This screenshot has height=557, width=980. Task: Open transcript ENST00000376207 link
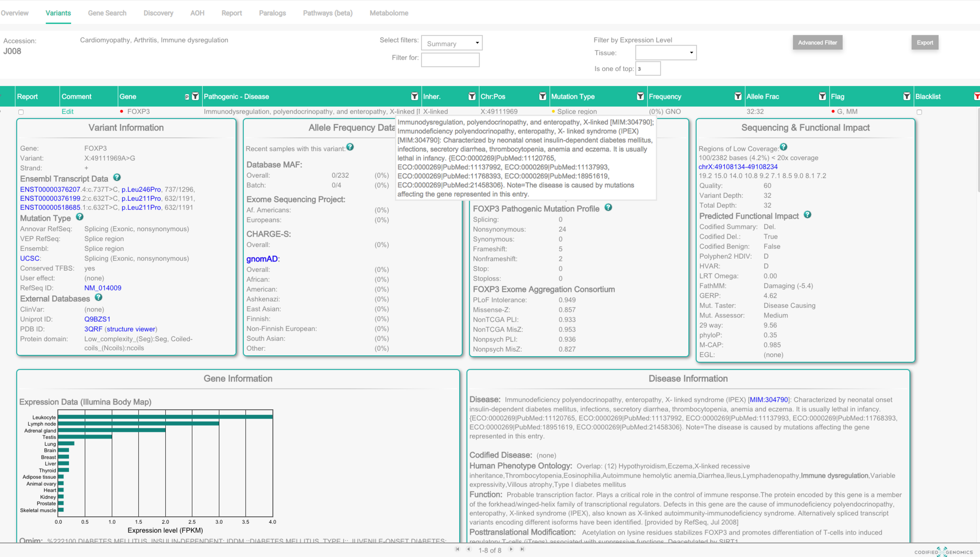click(x=50, y=189)
